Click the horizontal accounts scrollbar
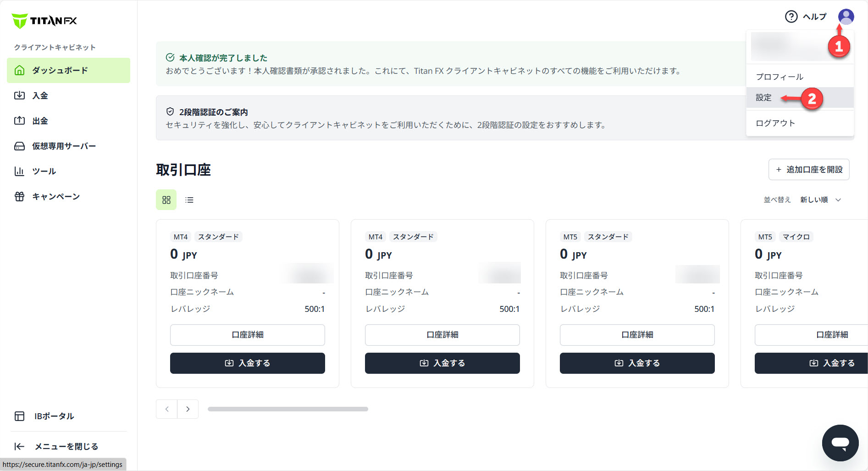Viewport: 868px width, 471px height. coord(288,409)
